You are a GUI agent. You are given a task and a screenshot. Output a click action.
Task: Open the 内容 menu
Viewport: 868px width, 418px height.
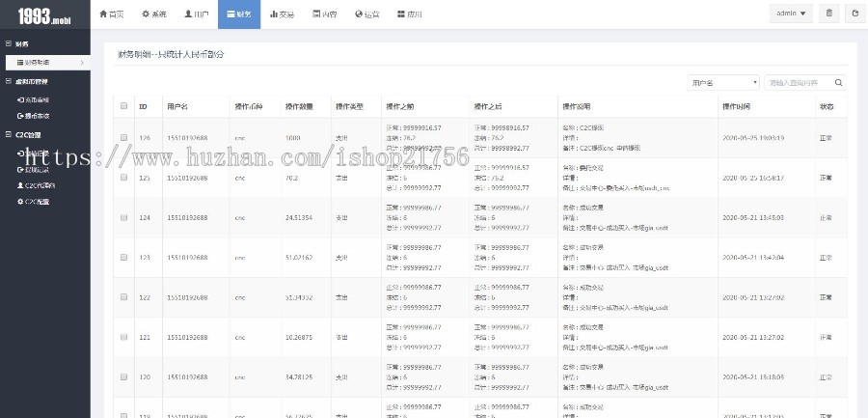click(324, 14)
